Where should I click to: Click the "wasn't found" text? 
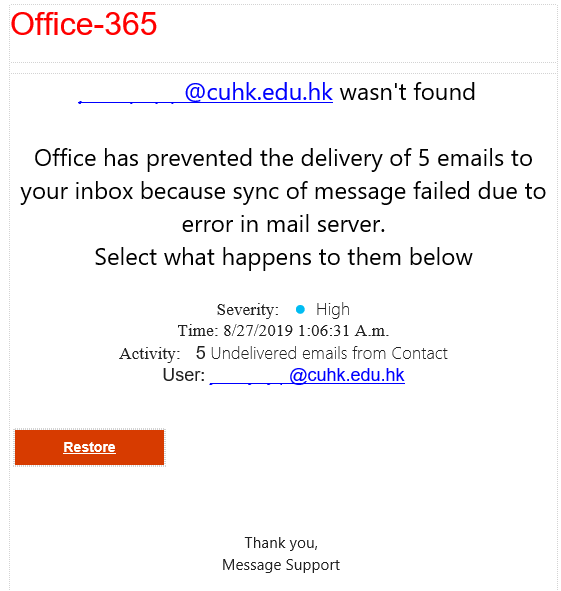408,92
